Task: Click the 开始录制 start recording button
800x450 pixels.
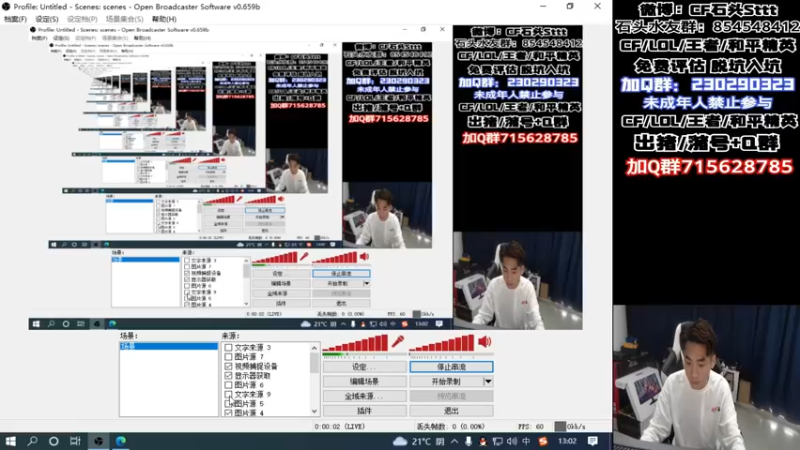Action: coord(446,382)
